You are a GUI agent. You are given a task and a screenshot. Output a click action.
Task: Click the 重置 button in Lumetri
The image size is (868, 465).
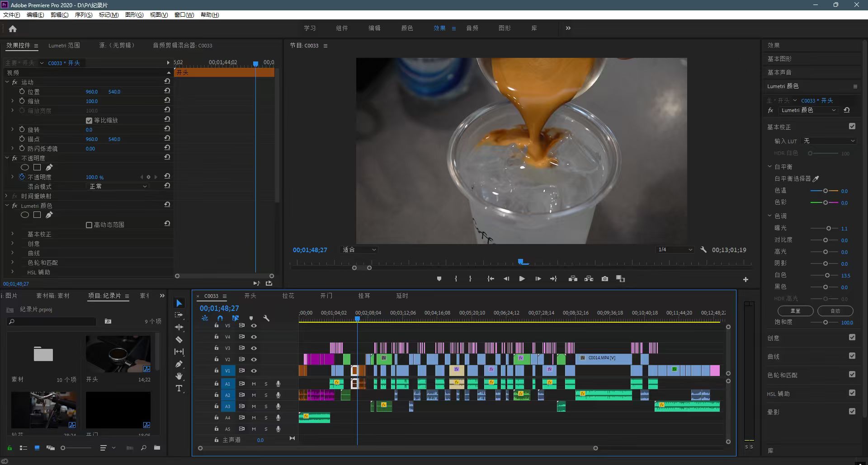pyautogui.click(x=795, y=311)
